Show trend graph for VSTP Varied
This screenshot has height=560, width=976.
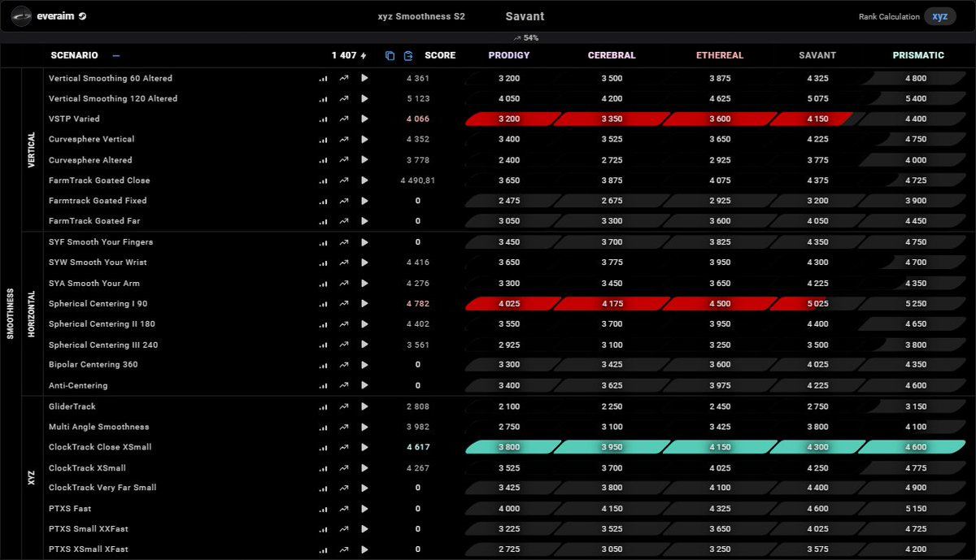(x=344, y=119)
